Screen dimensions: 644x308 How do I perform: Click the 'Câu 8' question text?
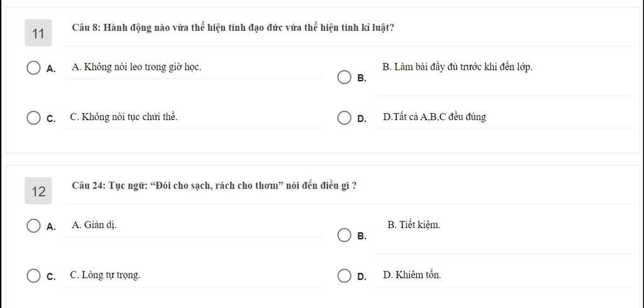[233, 28]
